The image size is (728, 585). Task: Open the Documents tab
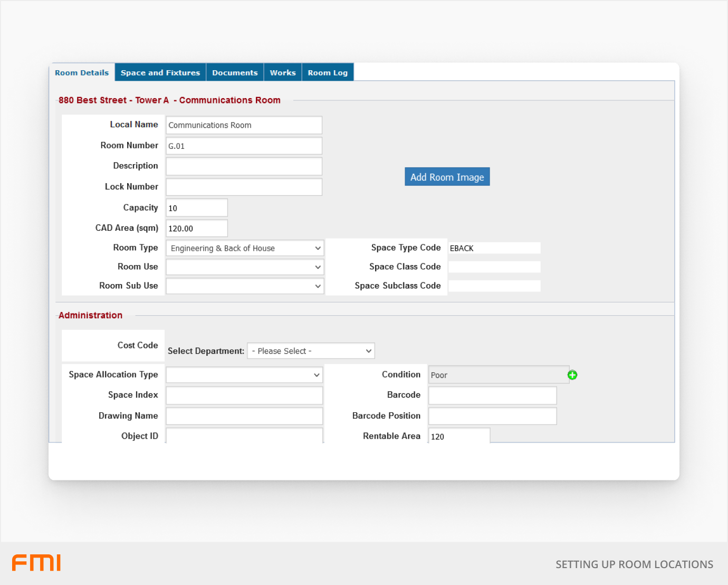pos(235,73)
